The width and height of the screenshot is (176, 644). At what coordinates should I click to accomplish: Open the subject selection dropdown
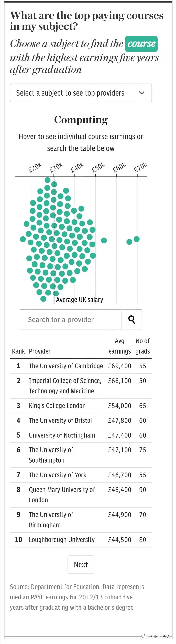(81, 93)
